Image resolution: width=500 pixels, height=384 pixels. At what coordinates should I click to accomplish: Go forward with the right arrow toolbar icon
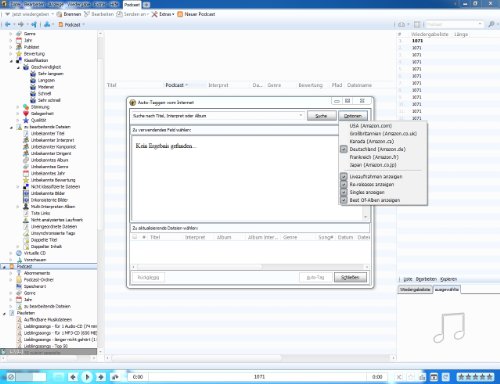click(x=21, y=24)
